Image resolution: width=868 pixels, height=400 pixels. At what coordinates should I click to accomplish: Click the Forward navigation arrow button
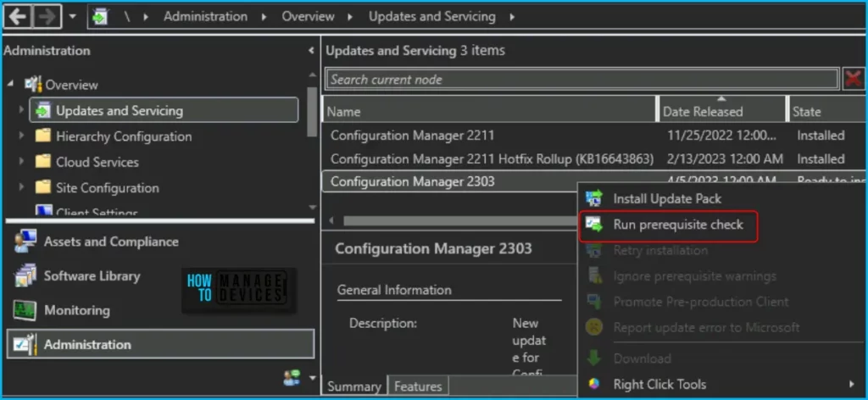tap(47, 17)
